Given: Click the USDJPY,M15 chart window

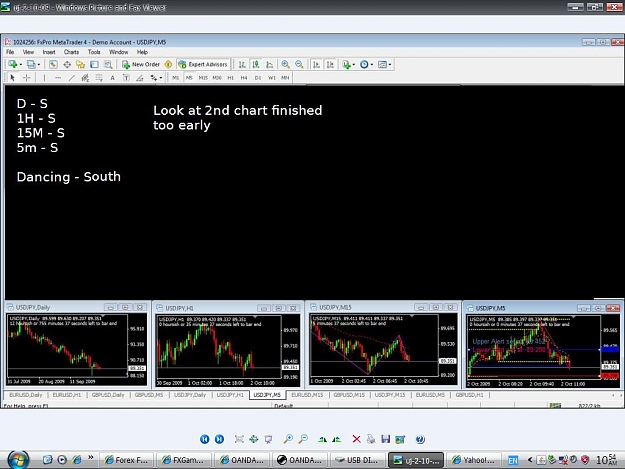Looking at the screenshot, I should 383,345.
